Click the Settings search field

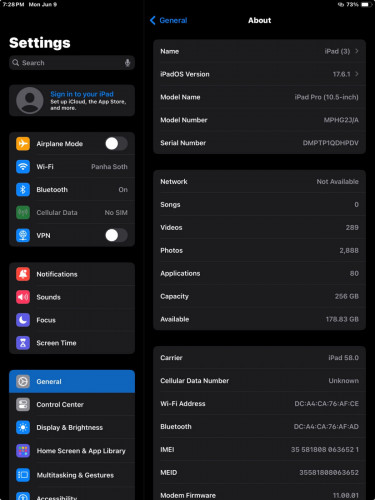click(x=72, y=63)
